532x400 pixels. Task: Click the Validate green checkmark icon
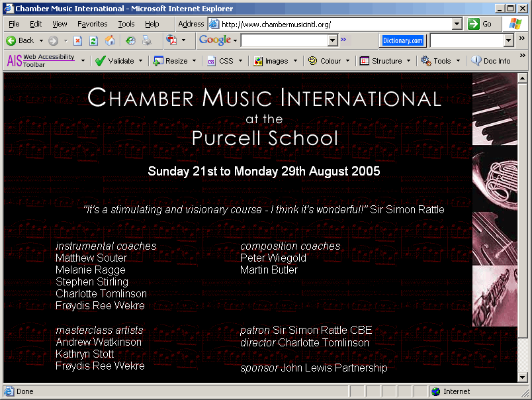coord(101,61)
